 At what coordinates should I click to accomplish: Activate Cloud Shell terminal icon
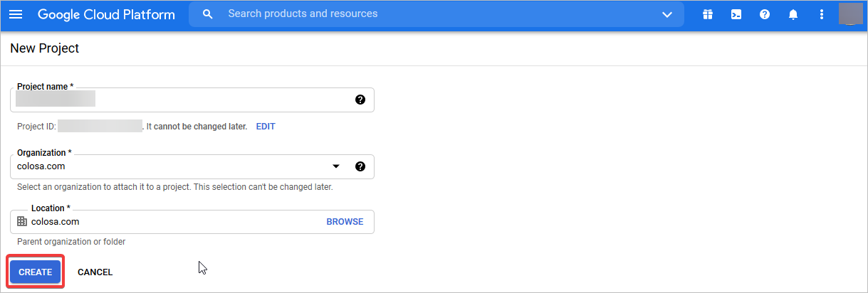[736, 14]
